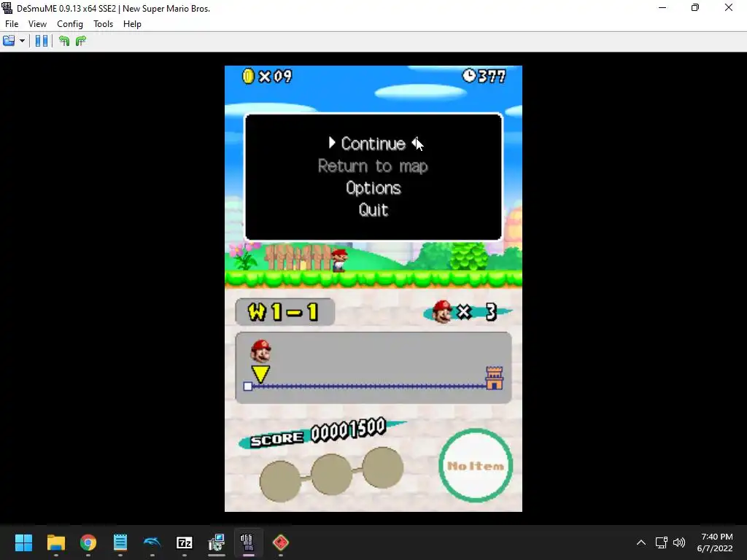
Task: Click the installer setup taskbar icon
Action: 216,542
